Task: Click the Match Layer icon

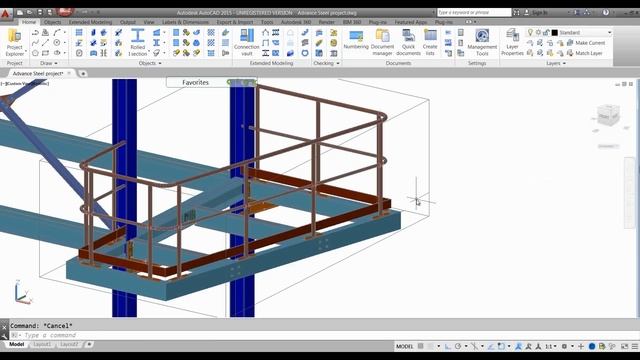Action: [570, 53]
